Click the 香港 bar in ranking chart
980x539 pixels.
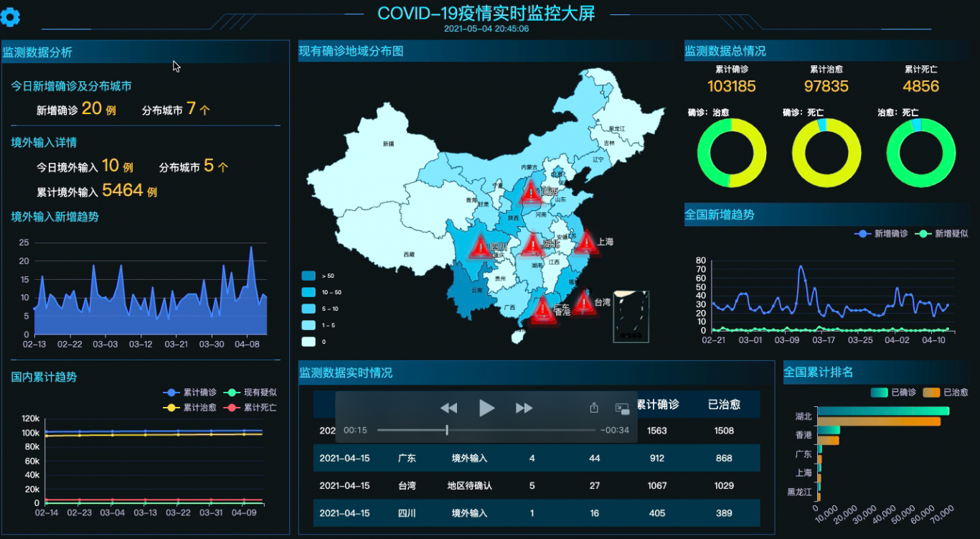[829, 430]
